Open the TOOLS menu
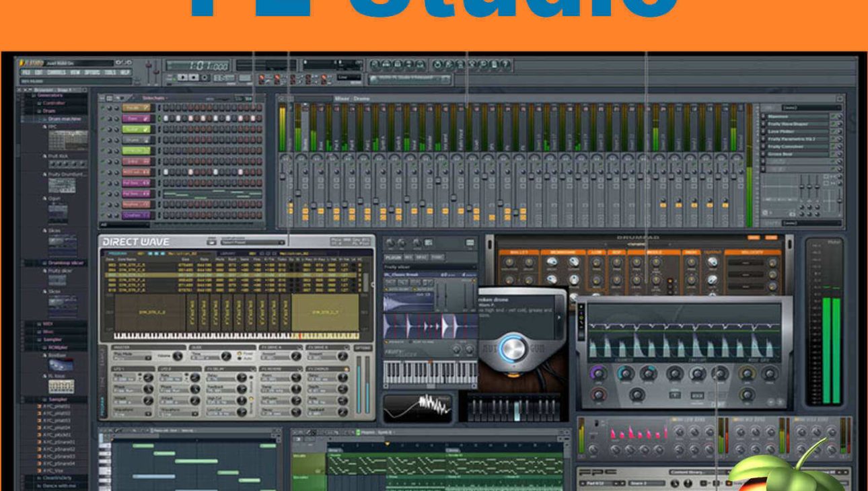Screen dimensions: 868x491 pos(110,72)
